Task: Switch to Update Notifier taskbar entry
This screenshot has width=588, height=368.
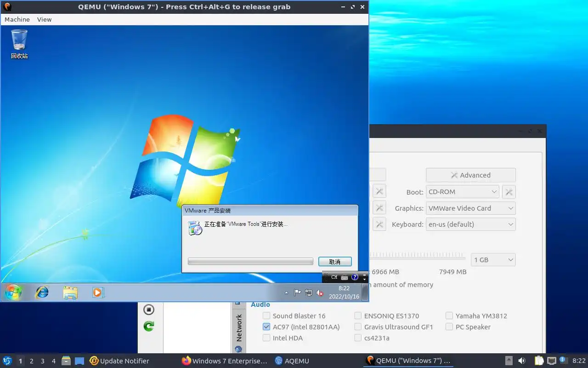Action: click(119, 361)
